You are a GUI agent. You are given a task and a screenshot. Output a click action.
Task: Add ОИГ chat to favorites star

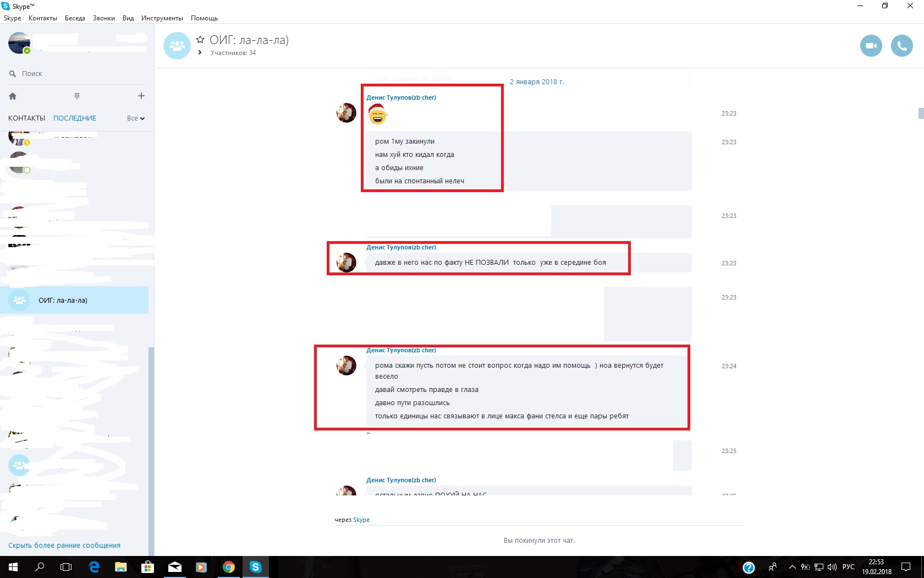pyautogui.click(x=200, y=40)
